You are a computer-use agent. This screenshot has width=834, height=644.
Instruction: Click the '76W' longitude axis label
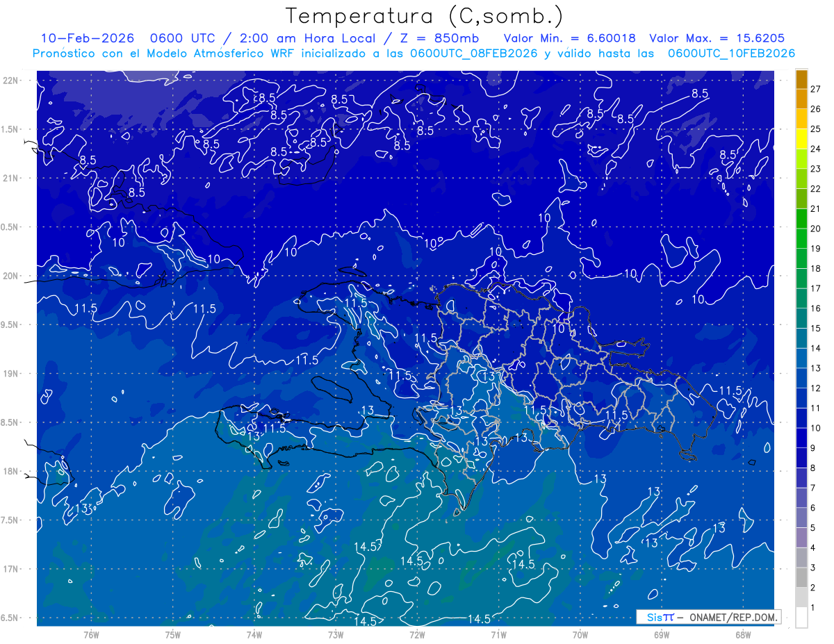(x=91, y=635)
